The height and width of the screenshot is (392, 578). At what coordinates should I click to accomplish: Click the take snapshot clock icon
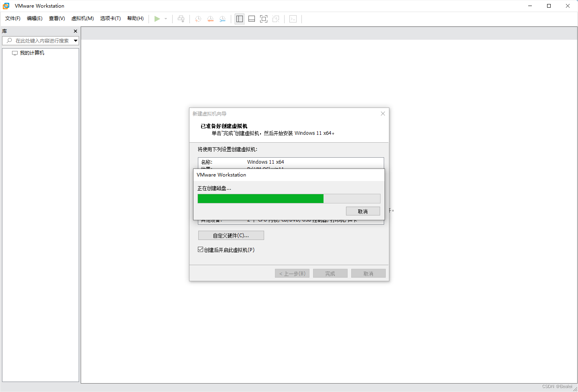(198, 19)
